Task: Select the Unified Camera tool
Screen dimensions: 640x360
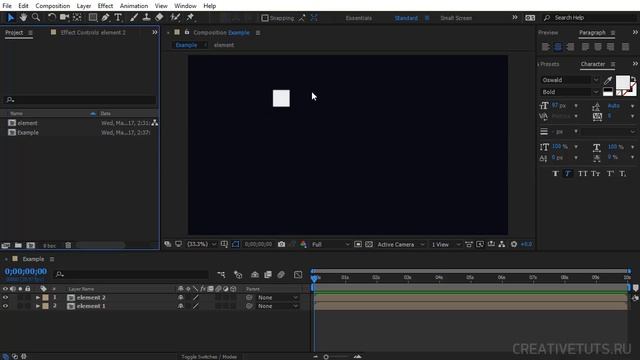Action: (x=64, y=18)
